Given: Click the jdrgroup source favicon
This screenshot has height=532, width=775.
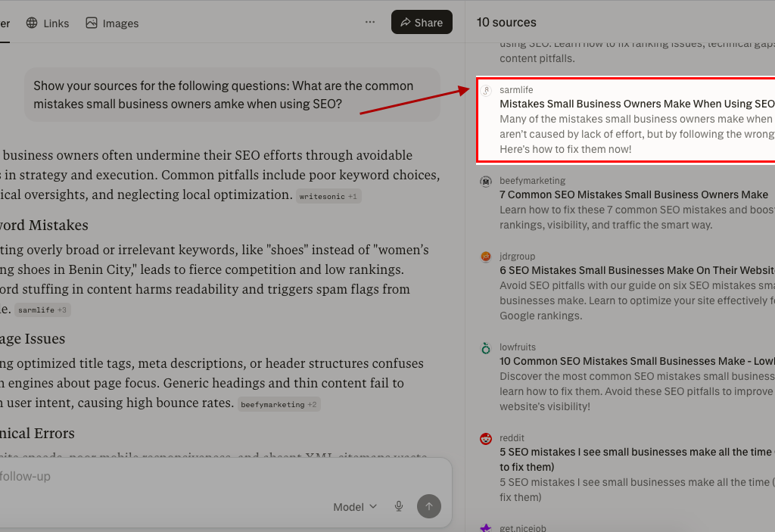Looking at the screenshot, I should click(x=486, y=257).
